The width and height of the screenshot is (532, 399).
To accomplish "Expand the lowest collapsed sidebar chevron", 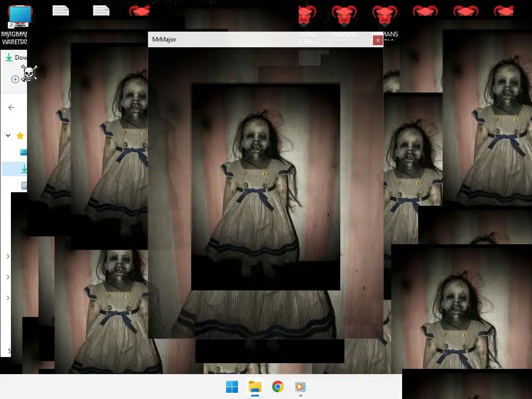I will tap(8, 298).
